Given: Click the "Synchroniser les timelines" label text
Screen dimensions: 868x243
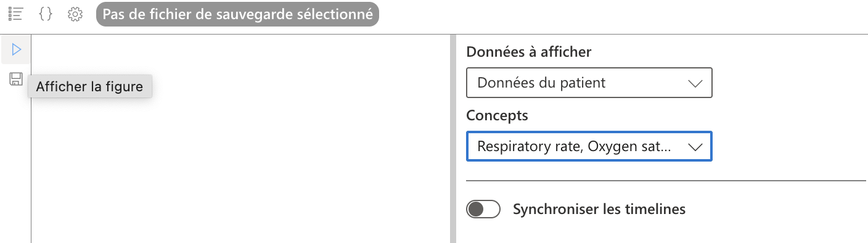Looking at the screenshot, I should (x=599, y=209).
